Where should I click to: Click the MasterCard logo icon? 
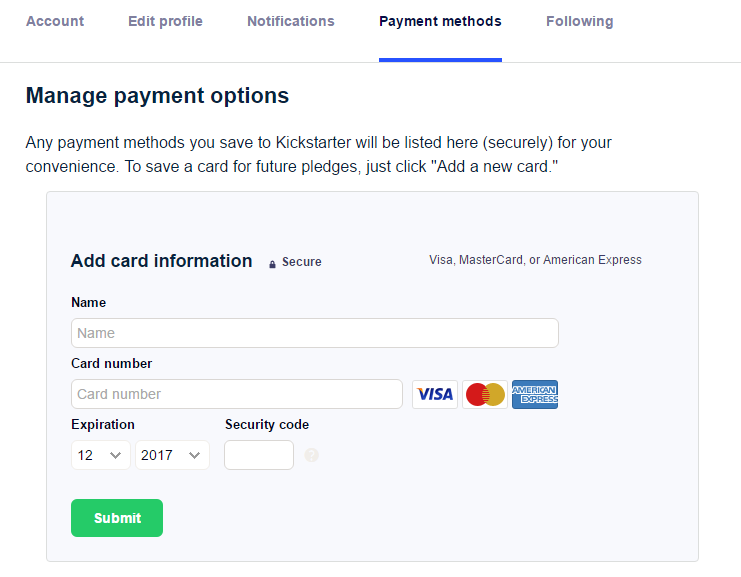tap(485, 394)
